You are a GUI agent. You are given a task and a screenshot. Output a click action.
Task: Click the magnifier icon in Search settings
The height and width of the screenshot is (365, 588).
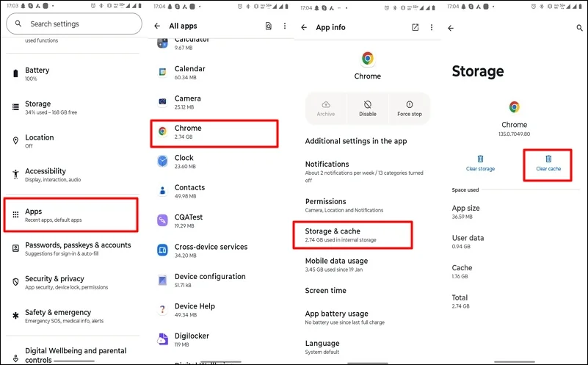pos(18,24)
